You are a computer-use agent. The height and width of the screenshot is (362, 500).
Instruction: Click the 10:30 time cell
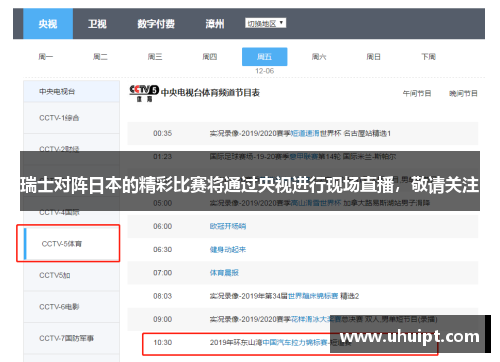(163, 342)
